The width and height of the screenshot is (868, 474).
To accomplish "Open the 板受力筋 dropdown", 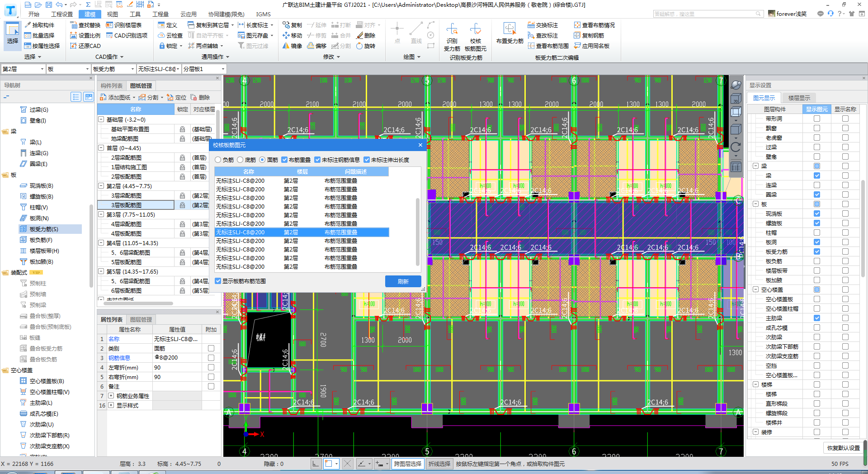I will pyautogui.click(x=113, y=69).
